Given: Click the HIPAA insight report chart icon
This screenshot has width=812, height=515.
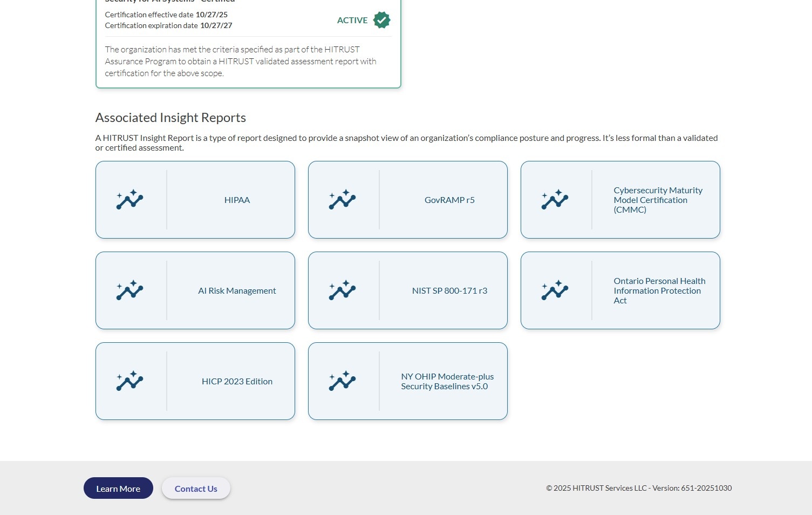Looking at the screenshot, I should click(130, 200).
